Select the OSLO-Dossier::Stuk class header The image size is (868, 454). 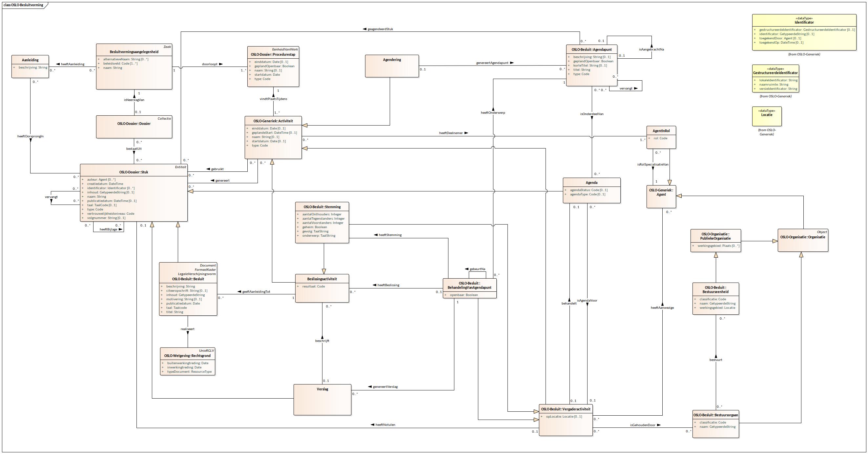(134, 172)
